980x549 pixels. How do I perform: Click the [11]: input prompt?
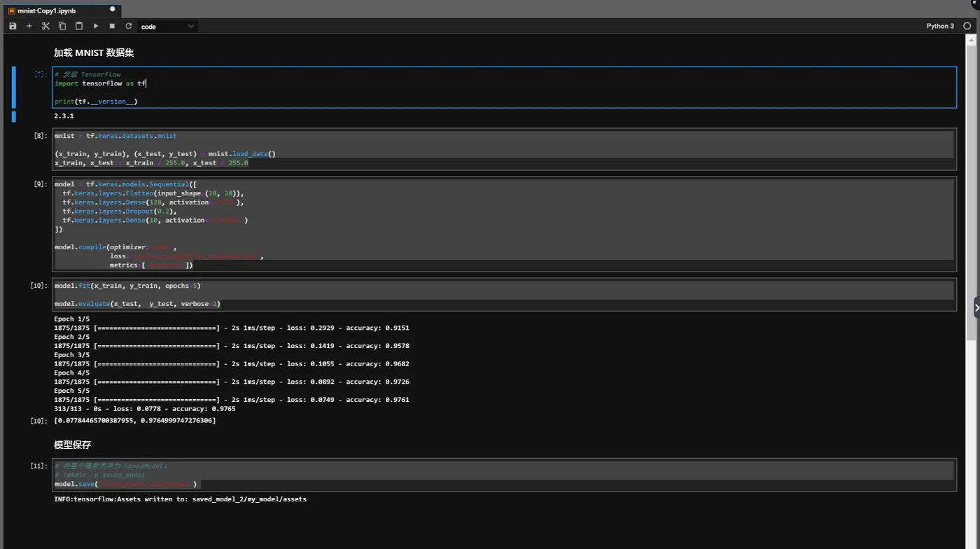click(38, 466)
